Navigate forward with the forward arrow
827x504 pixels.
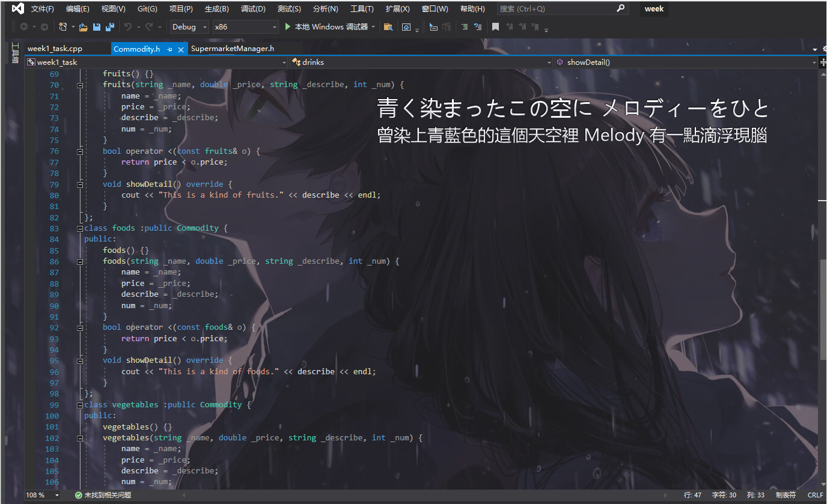click(x=44, y=27)
